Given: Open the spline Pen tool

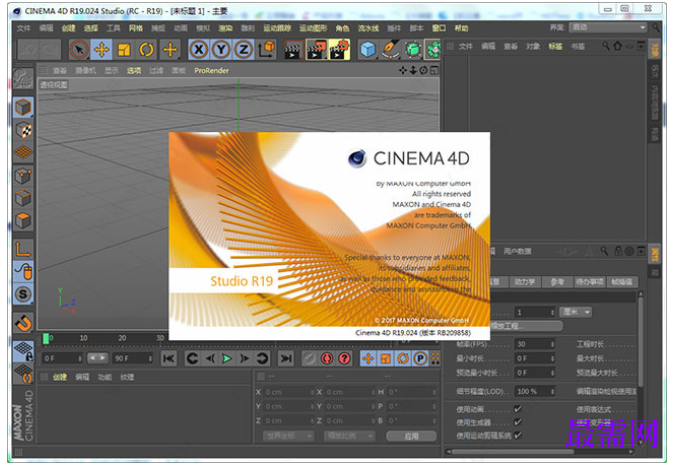Looking at the screenshot, I should 390,50.
